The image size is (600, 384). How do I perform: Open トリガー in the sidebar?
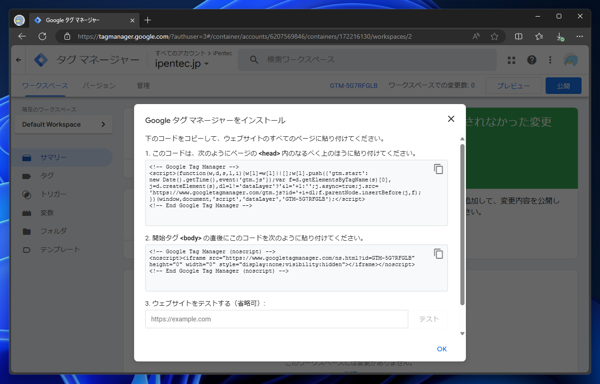pyautogui.click(x=62, y=194)
